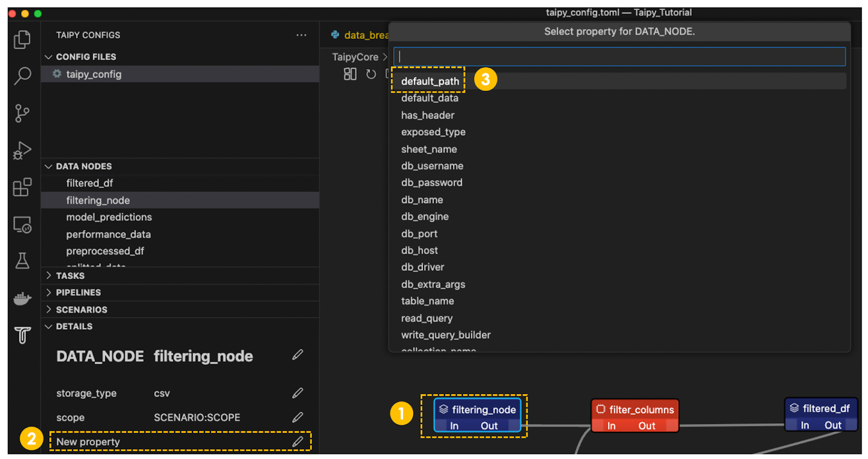Open the Source Control view
868x459 pixels.
pyautogui.click(x=22, y=113)
